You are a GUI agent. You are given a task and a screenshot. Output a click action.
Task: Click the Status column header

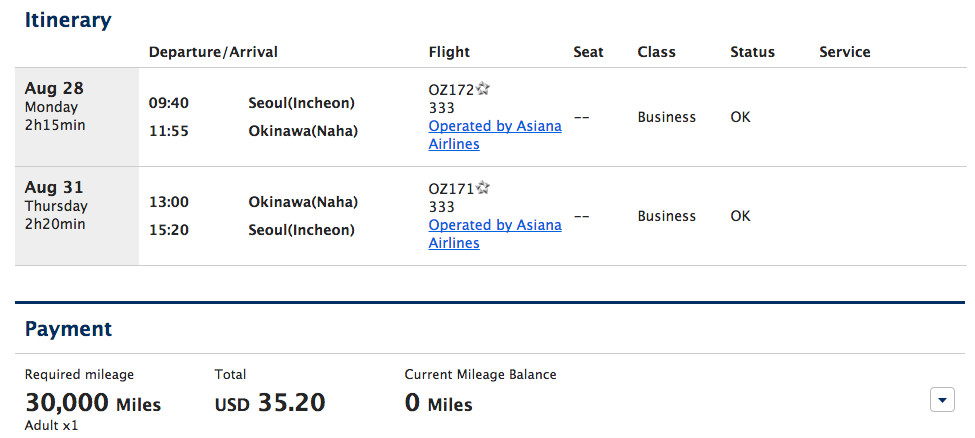[752, 52]
